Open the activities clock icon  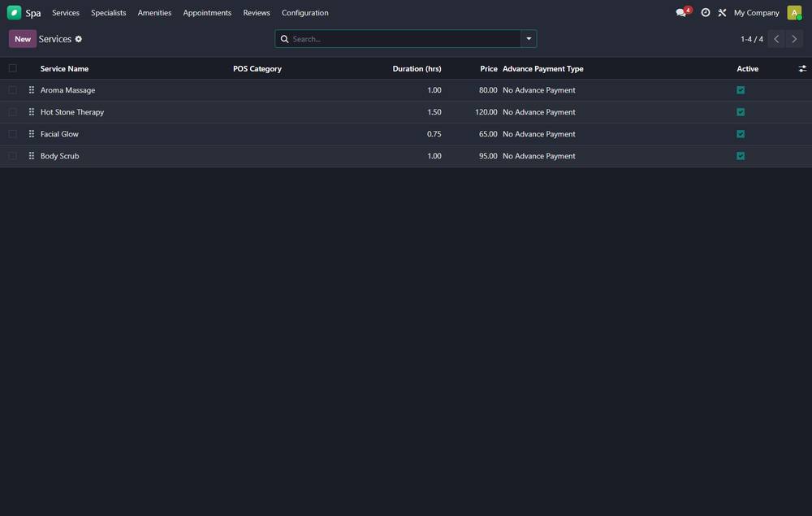point(706,12)
